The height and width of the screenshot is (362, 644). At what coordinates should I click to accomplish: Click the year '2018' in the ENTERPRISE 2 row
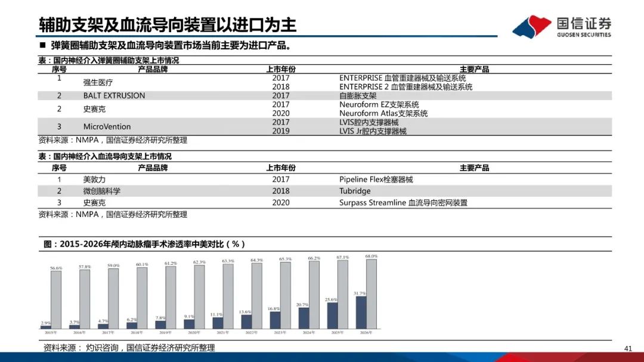[x=281, y=86]
